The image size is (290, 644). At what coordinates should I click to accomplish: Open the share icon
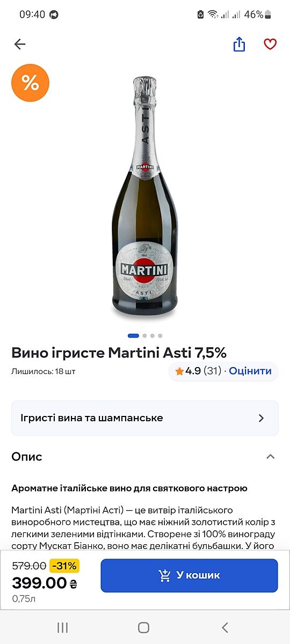(240, 45)
